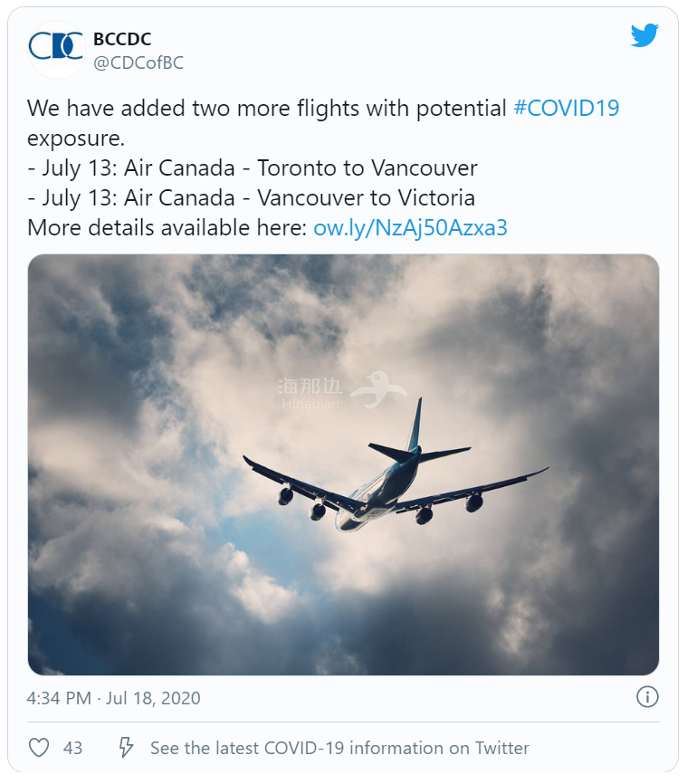This screenshot has width=687, height=784.
Task: Click the Toronto to Vancouver flight line
Action: [253, 168]
